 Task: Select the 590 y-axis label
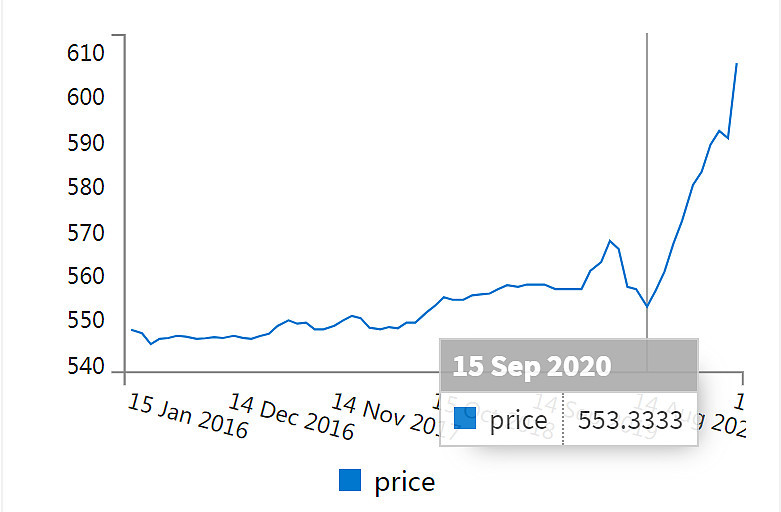86,143
